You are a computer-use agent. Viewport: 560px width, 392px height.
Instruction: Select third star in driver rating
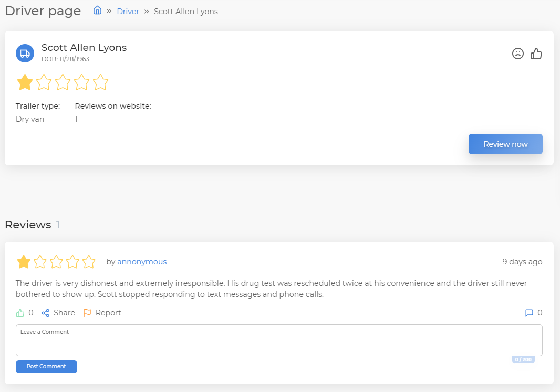[63, 82]
